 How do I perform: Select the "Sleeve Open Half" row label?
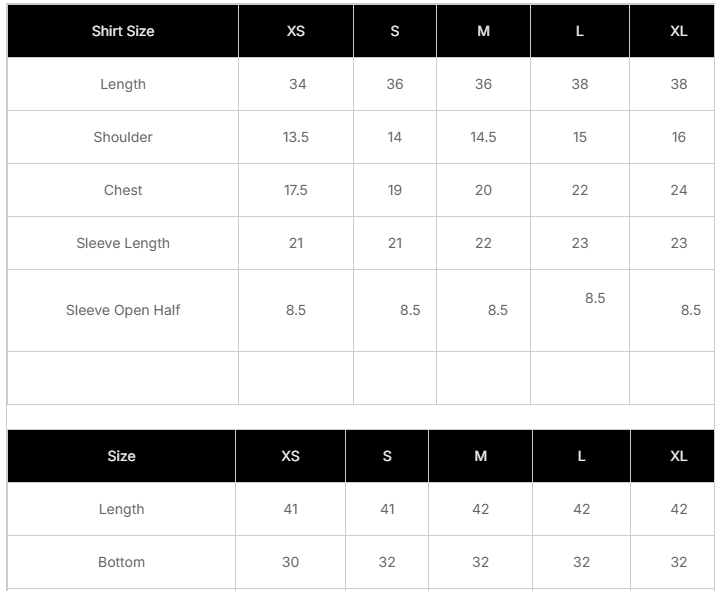[x=123, y=310]
